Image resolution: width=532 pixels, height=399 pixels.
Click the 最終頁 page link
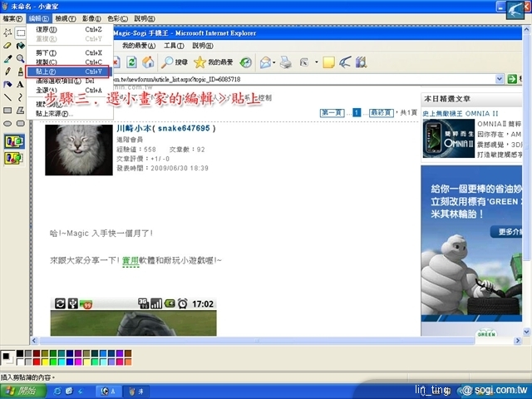[x=382, y=113]
